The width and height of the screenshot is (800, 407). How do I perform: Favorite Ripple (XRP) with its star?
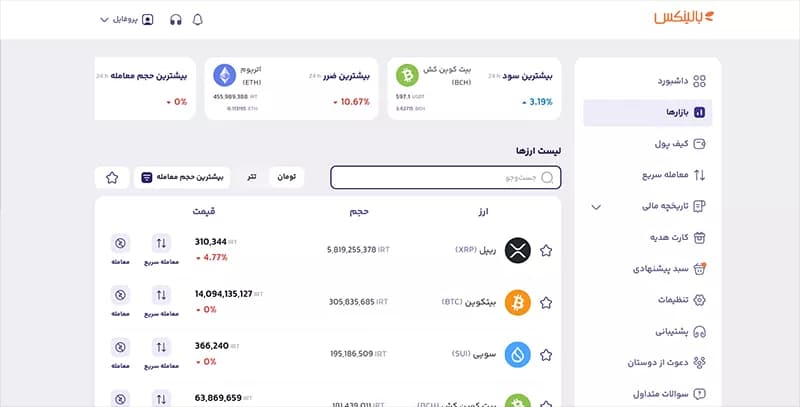(x=546, y=250)
